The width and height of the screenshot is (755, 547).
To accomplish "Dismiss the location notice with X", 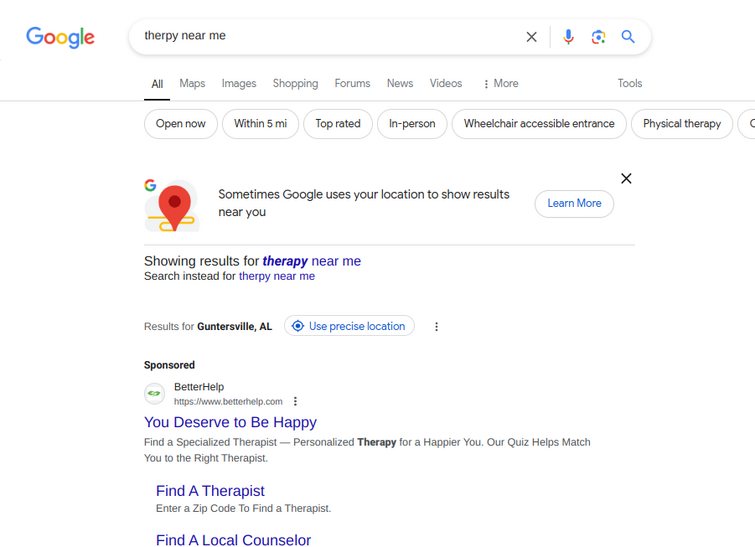I will click(626, 179).
